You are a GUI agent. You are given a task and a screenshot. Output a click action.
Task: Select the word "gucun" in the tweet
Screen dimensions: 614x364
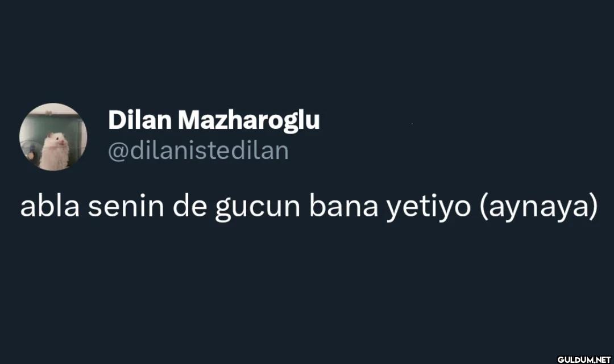click(x=257, y=208)
